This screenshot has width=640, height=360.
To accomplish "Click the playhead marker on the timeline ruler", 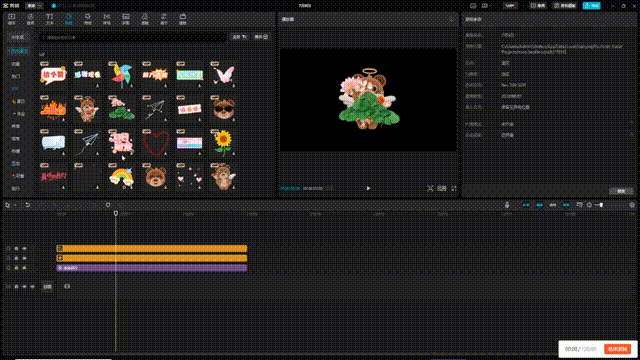I will coord(116,213).
